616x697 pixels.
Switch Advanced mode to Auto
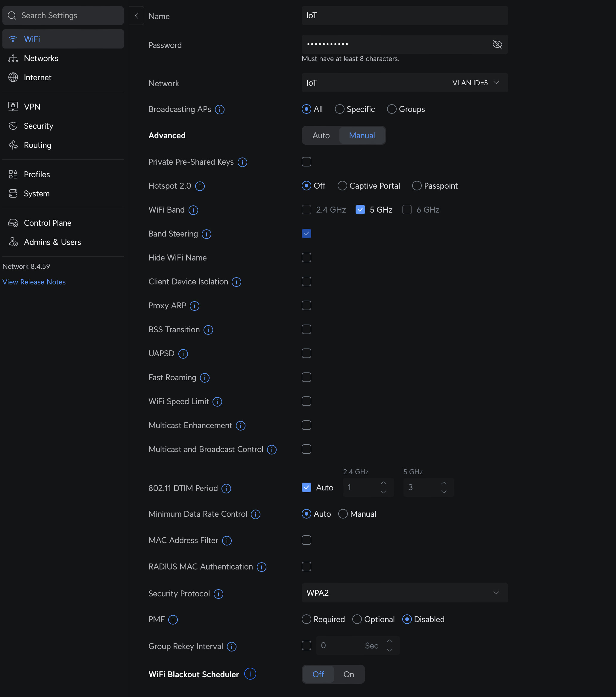321,136
